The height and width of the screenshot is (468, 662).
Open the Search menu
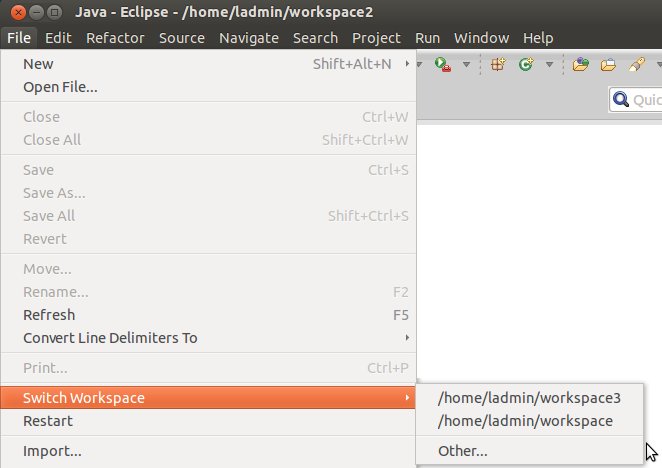pyautogui.click(x=315, y=38)
